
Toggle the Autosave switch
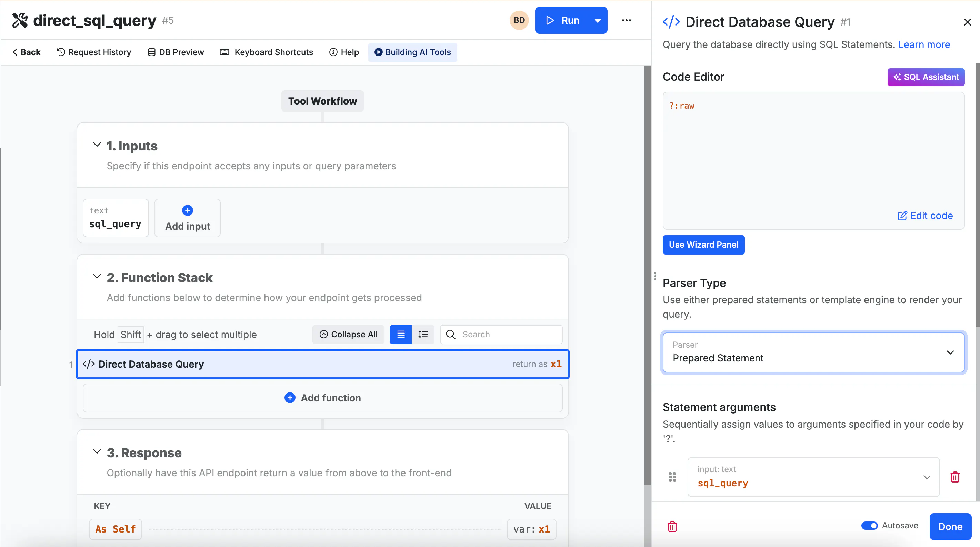(x=869, y=525)
